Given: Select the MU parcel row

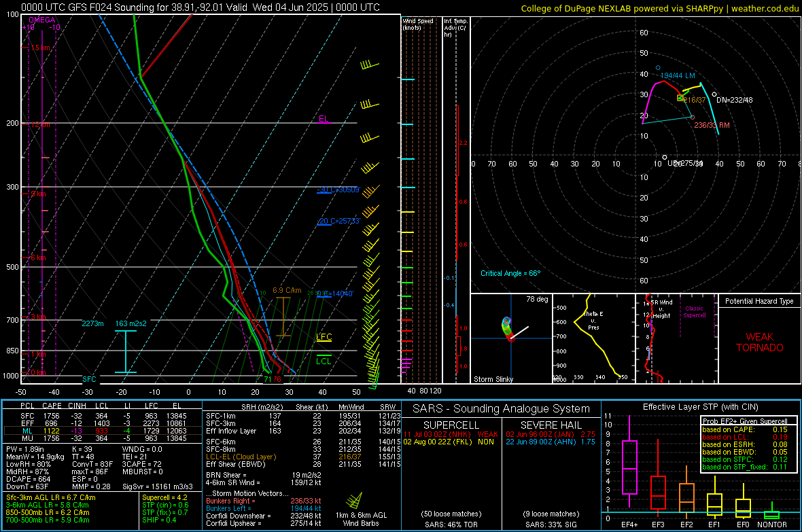Looking at the screenshot, I should pyautogui.click(x=103, y=438).
